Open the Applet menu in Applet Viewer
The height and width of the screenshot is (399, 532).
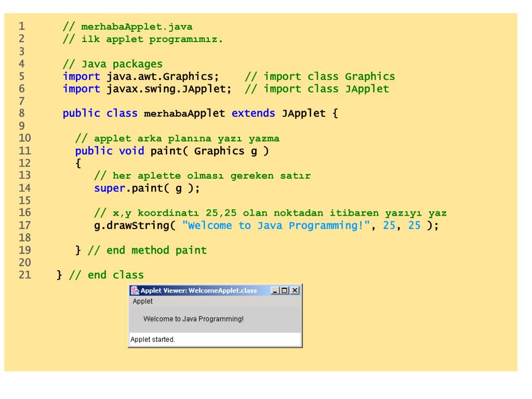click(x=142, y=301)
